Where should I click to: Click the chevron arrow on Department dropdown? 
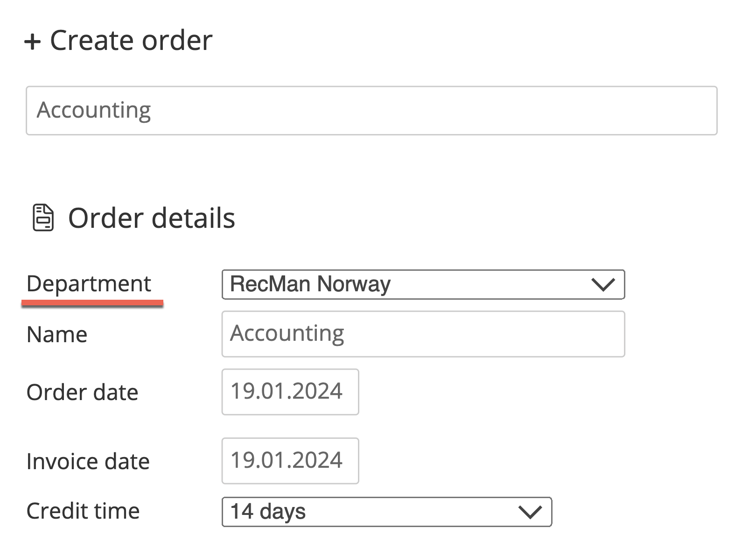(x=602, y=284)
